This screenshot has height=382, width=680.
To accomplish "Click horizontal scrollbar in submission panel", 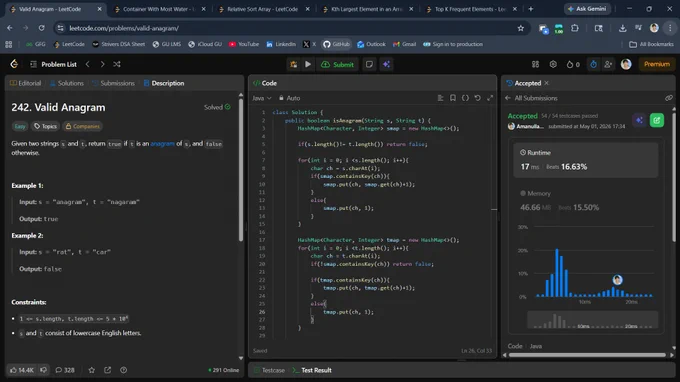I will point(587,355).
